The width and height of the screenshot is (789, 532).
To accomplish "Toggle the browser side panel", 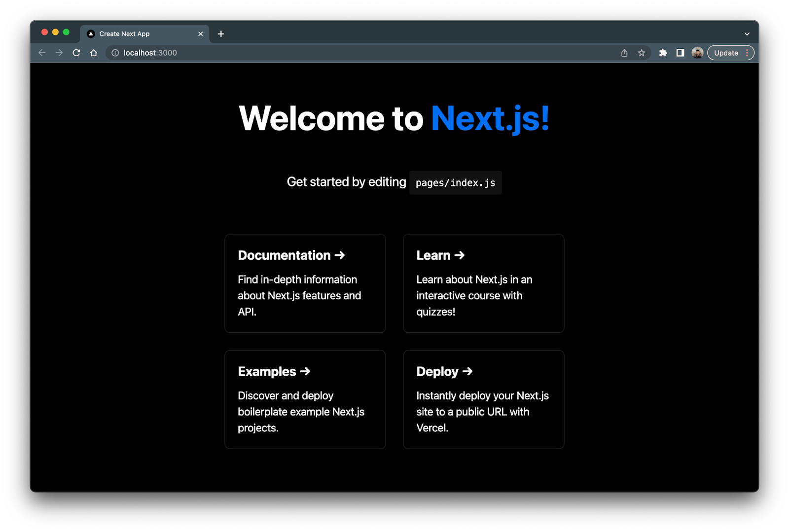I will point(680,53).
